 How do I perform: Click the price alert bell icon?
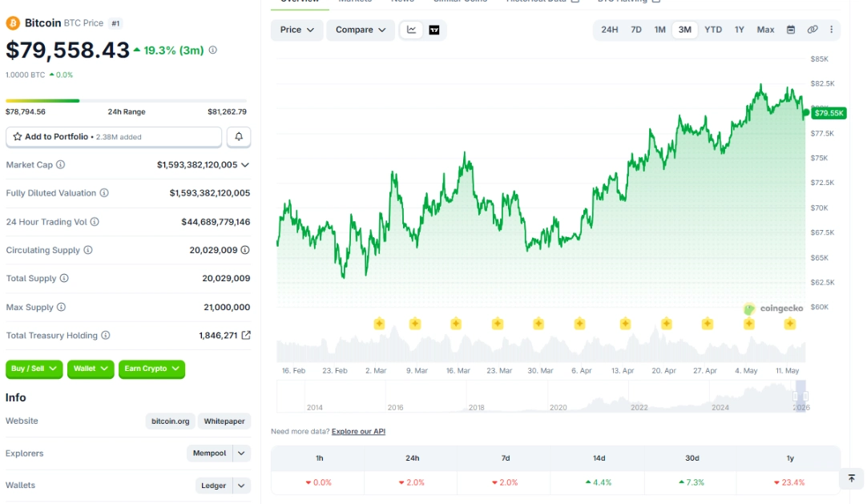239,136
